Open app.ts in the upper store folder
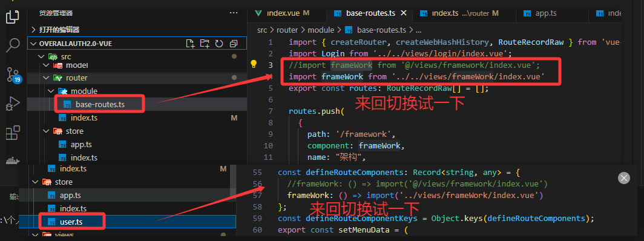Viewport: 644px width, 241px height. point(137,145)
